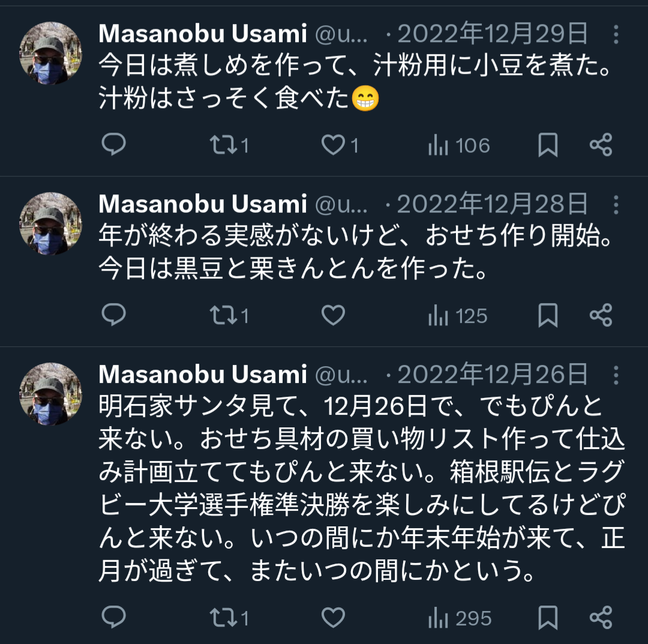Bookmark the December 28 tweet

click(x=548, y=315)
